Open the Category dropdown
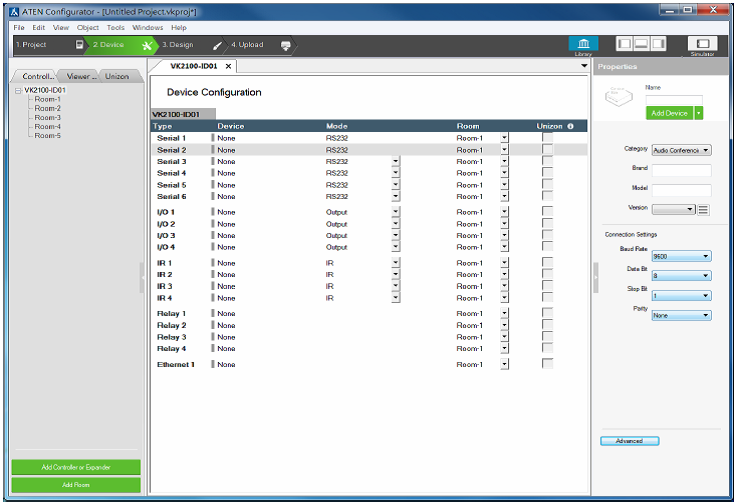The height and width of the screenshot is (504, 736). click(x=682, y=150)
